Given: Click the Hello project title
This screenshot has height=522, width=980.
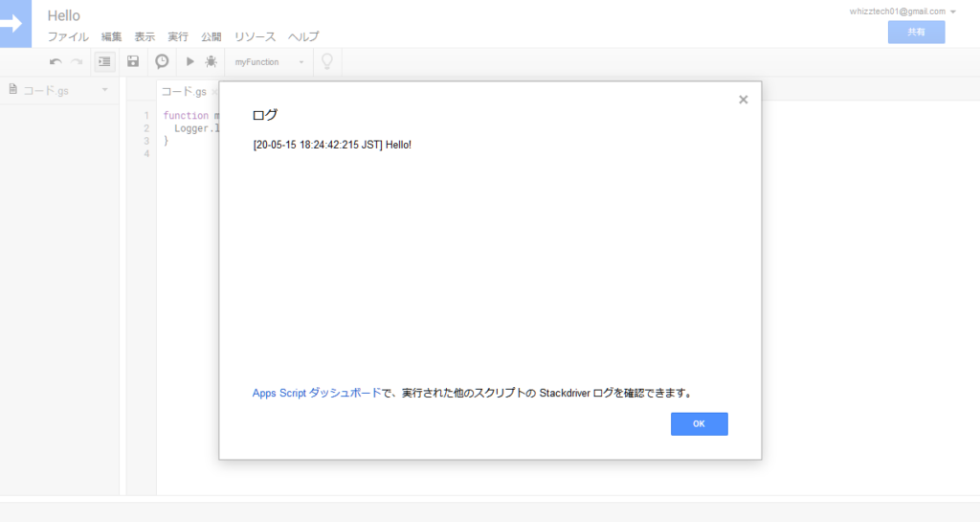Looking at the screenshot, I should (x=64, y=15).
